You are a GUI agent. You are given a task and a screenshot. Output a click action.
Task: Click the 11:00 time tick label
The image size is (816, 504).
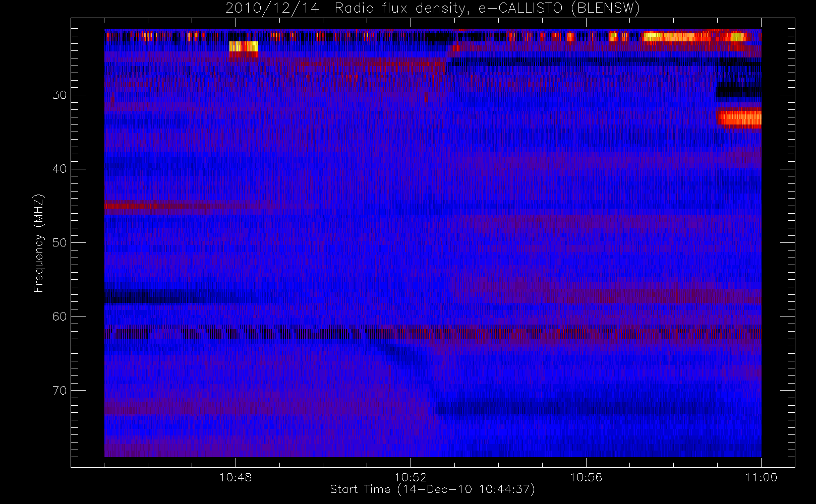pyautogui.click(x=761, y=477)
